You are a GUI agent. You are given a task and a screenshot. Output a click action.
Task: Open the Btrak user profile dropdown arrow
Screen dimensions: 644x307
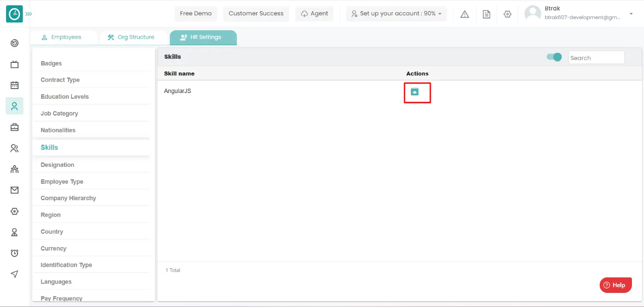point(631,14)
